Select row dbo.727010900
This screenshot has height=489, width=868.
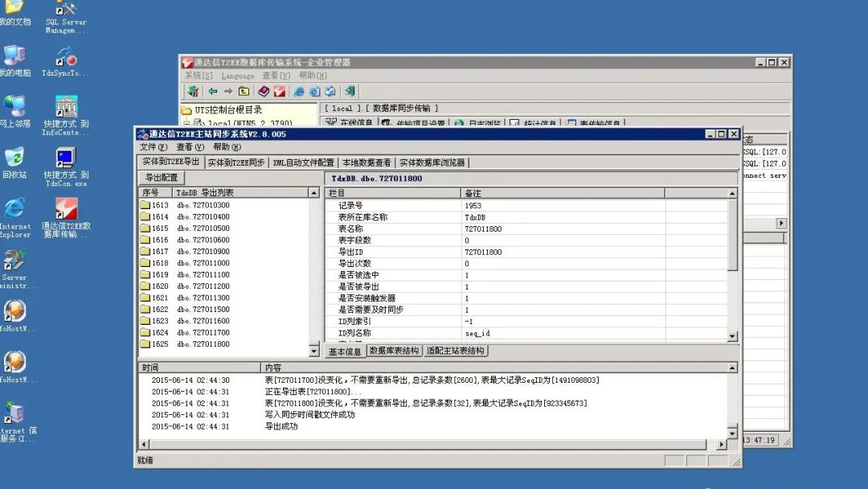point(203,252)
